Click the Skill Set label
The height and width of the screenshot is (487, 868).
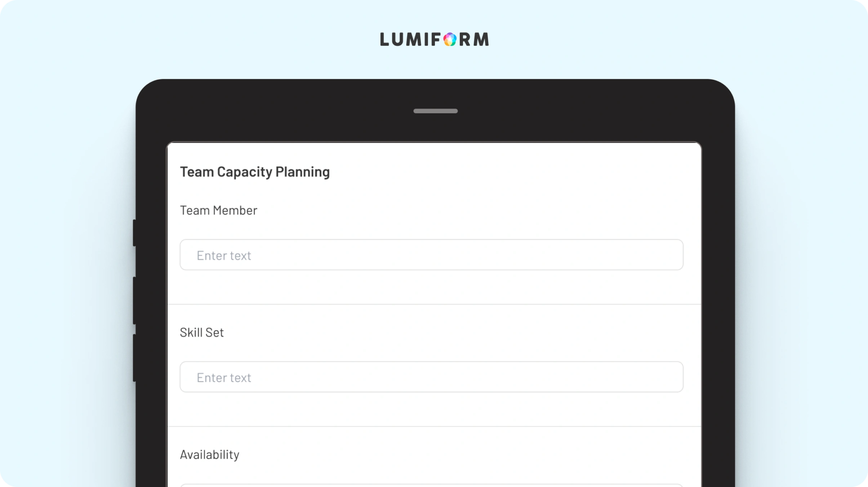click(202, 333)
